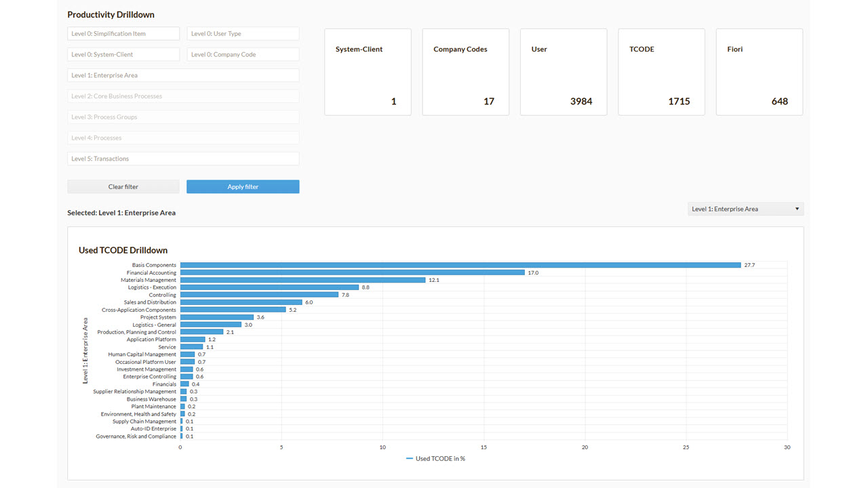Click the Cross-Application Components bar
The image size is (868, 488).
(233, 310)
